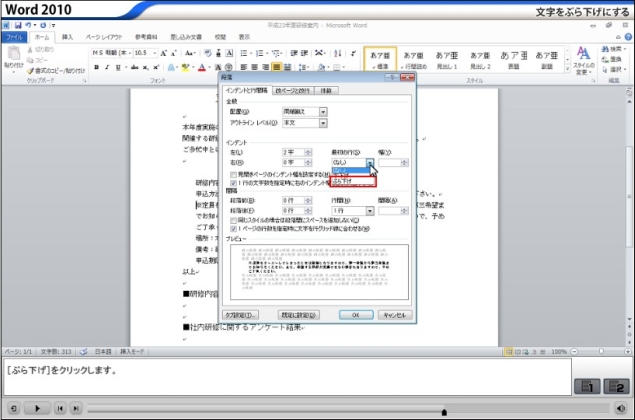The height and width of the screenshot is (420, 635).
Task: Toggle the snap-to-grid lines checkbox
Action: 233,229
